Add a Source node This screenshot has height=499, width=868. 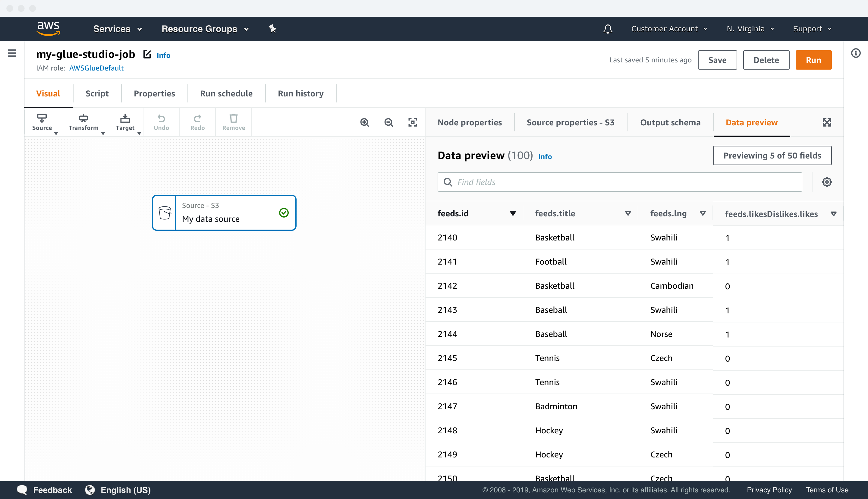(x=42, y=122)
